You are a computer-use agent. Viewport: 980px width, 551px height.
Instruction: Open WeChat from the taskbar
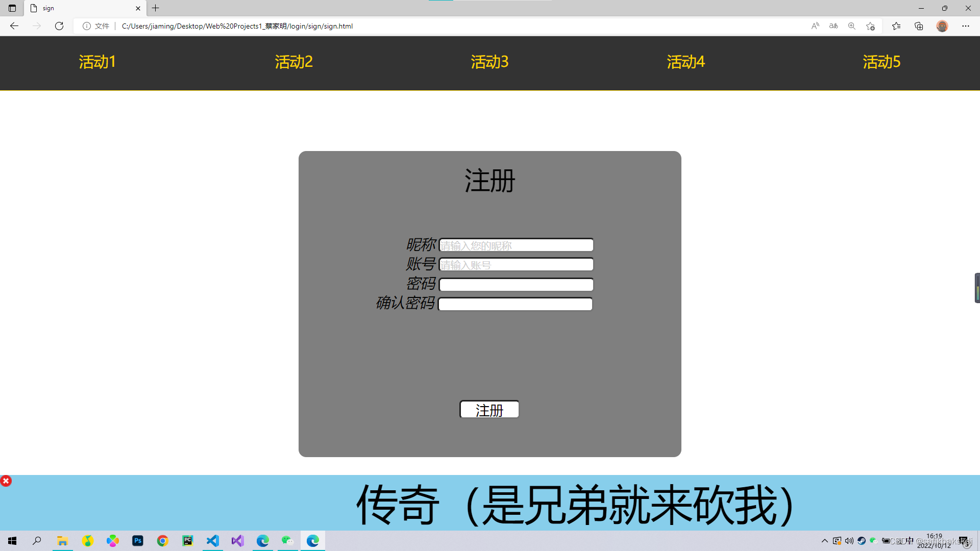pyautogui.click(x=288, y=541)
